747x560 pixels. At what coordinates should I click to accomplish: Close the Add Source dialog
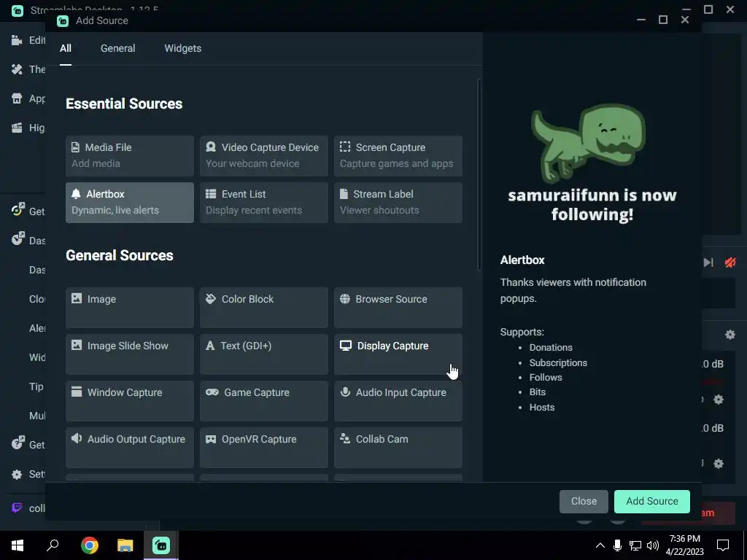(584, 502)
